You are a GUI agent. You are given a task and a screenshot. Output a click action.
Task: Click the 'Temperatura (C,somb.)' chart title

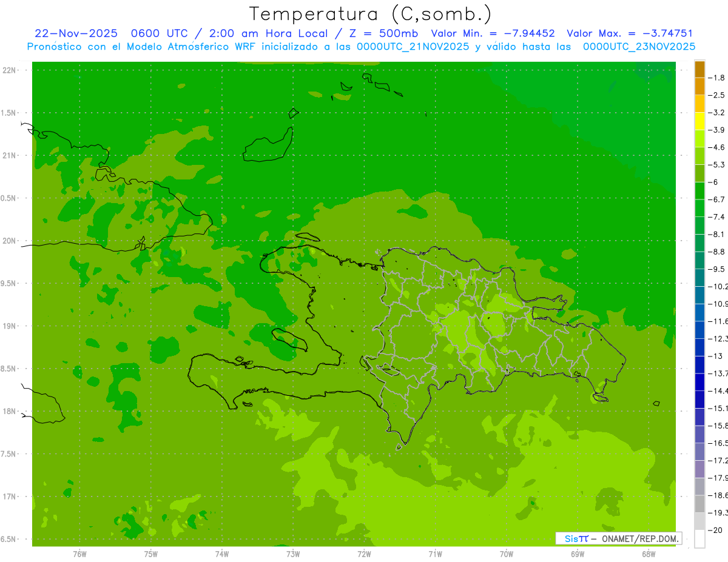tap(371, 14)
